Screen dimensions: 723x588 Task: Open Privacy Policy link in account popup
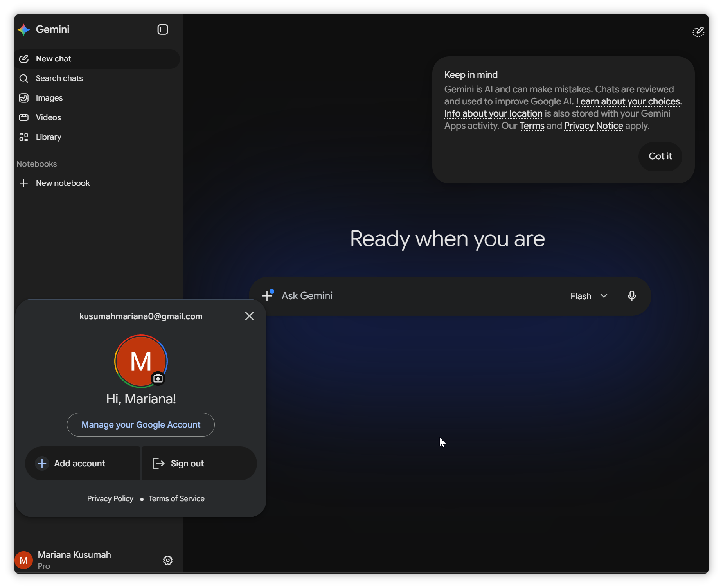[110, 498]
